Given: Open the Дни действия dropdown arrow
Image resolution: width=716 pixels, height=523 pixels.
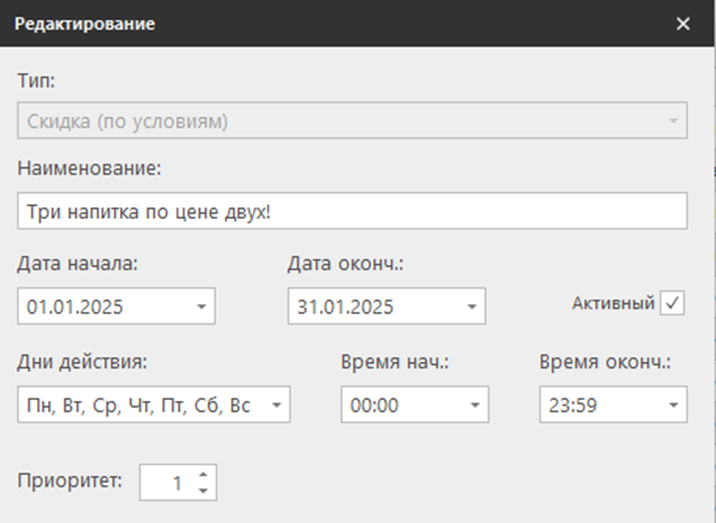Looking at the screenshot, I should coord(276,405).
